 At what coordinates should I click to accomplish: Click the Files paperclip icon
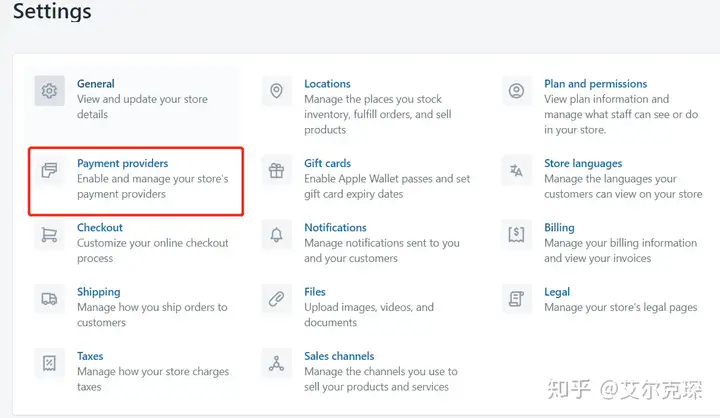pyautogui.click(x=276, y=299)
